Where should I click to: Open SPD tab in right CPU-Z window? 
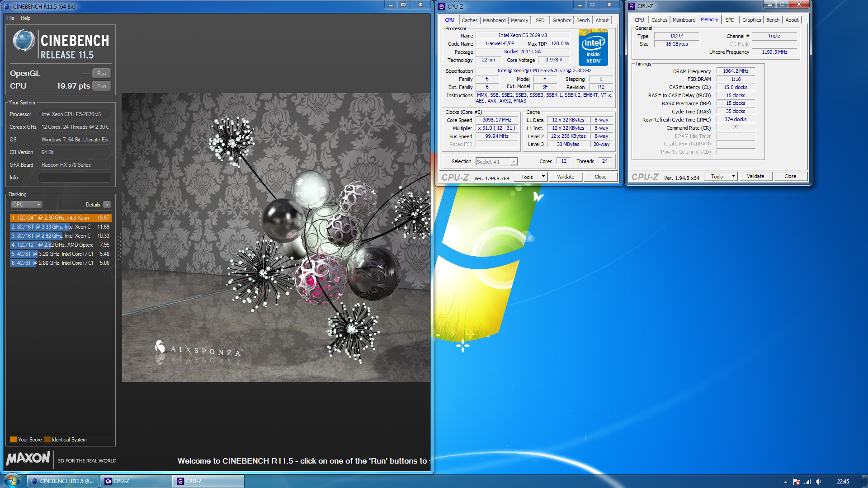click(730, 20)
